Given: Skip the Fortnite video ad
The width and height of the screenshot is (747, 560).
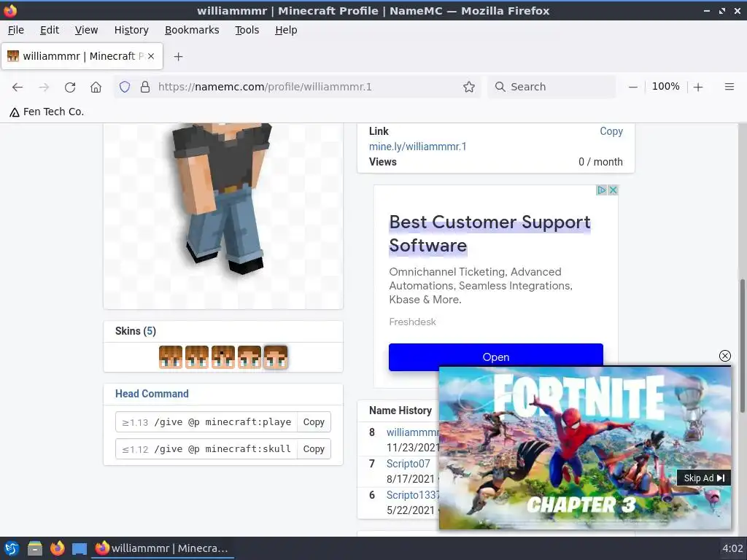Looking at the screenshot, I should [x=704, y=478].
